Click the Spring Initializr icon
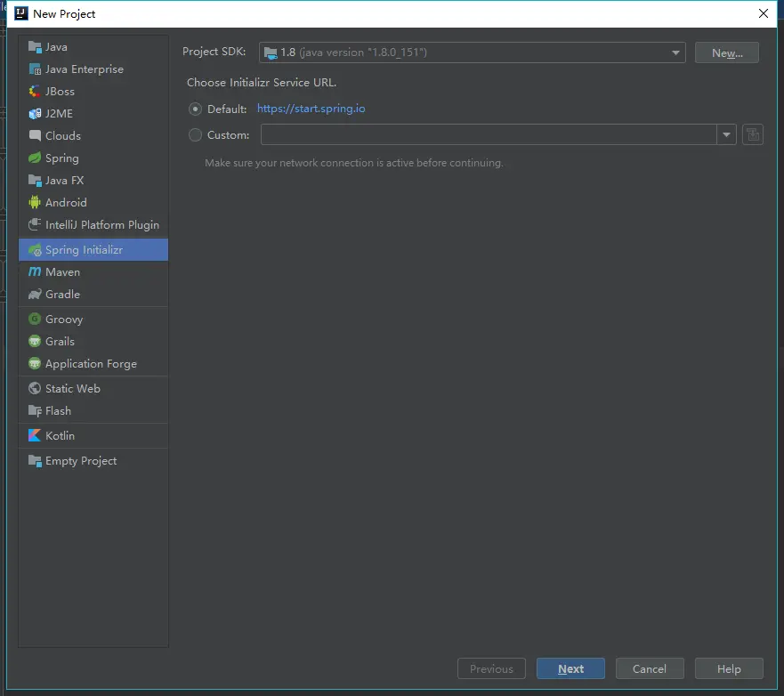This screenshot has width=784, height=696. coord(35,250)
